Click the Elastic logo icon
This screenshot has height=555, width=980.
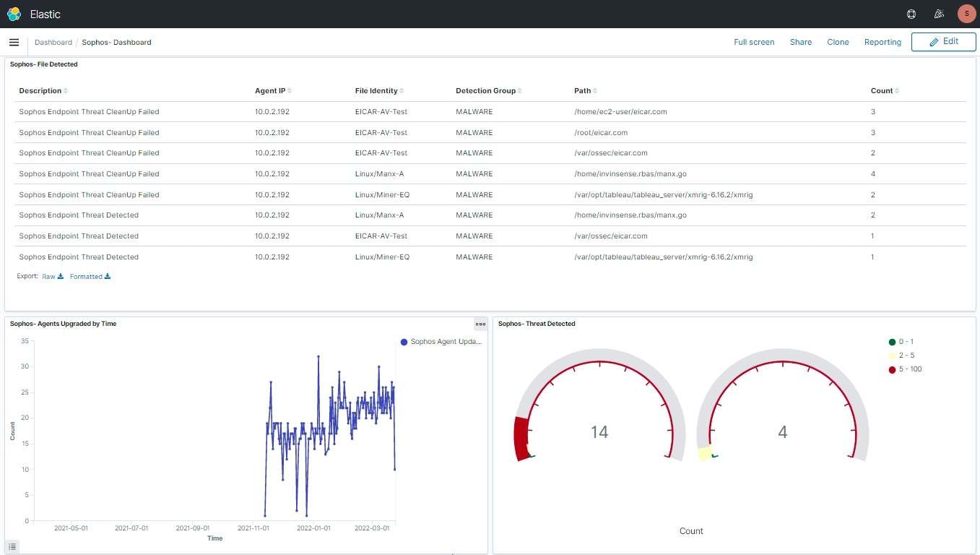(x=14, y=14)
